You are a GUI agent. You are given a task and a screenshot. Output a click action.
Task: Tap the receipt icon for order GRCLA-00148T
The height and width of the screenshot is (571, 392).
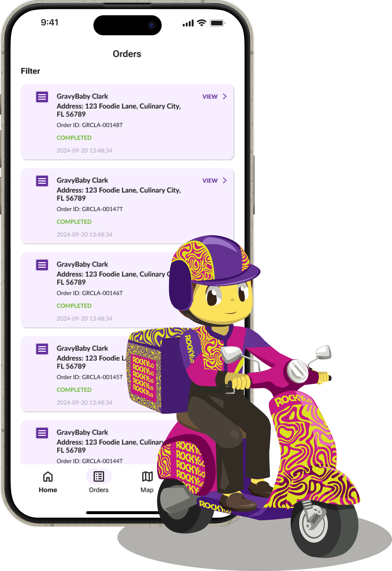pyautogui.click(x=42, y=97)
